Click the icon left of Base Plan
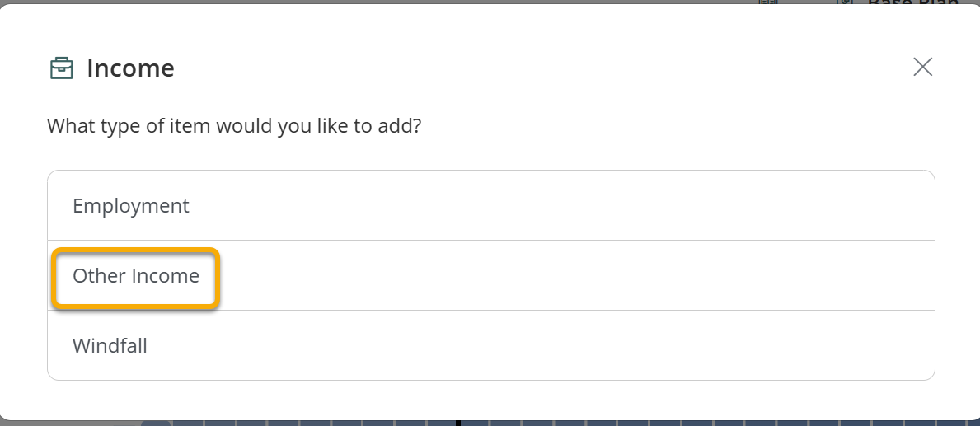980x426 pixels. click(844, 2)
